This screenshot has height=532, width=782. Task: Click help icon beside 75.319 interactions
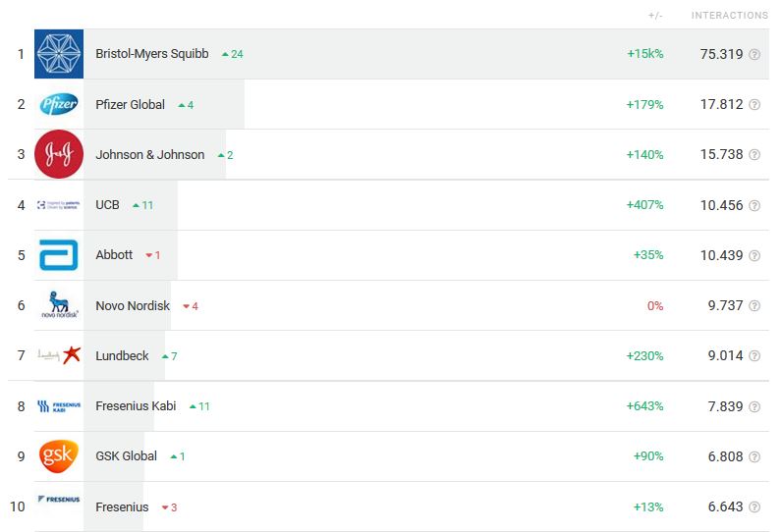(754, 54)
